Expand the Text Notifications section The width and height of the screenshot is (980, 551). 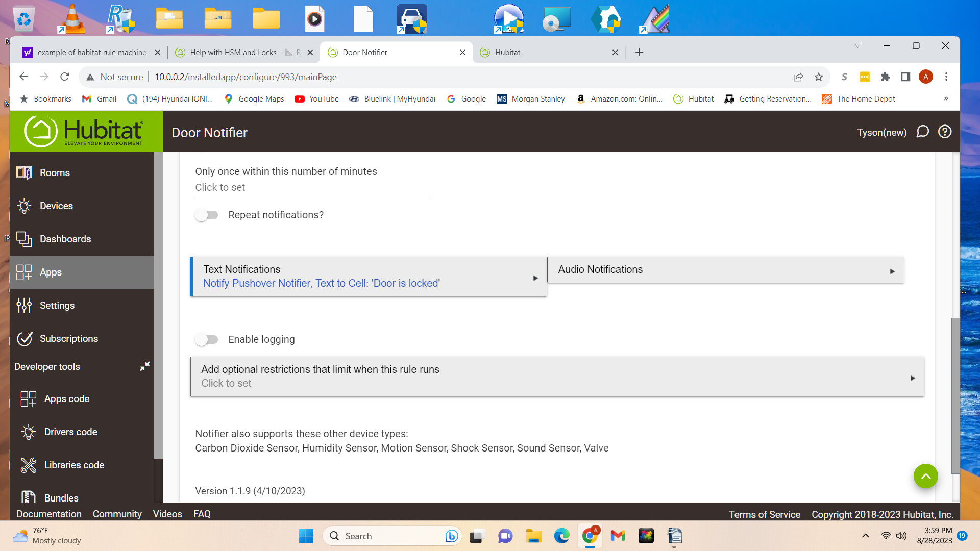tap(368, 277)
